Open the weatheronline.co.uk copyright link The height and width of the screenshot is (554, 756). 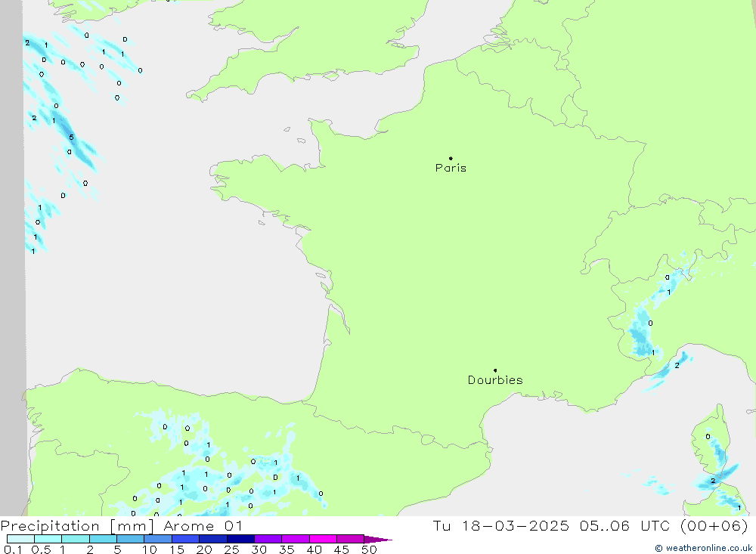click(x=693, y=548)
